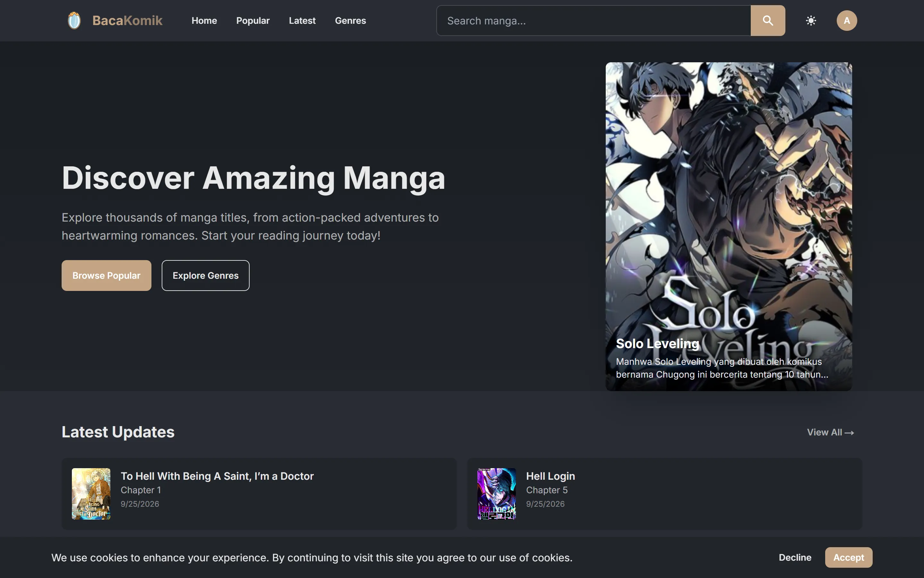Click the Latest Updates heading
Image resolution: width=924 pixels, height=578 pixels.
pos(118,432)
